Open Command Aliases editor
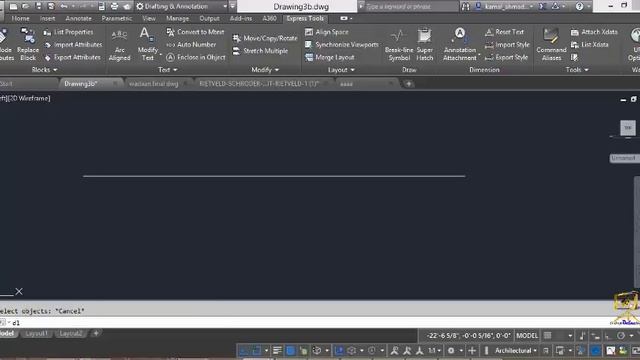Viewport: 640px width, 360px height. coord(551,44)
